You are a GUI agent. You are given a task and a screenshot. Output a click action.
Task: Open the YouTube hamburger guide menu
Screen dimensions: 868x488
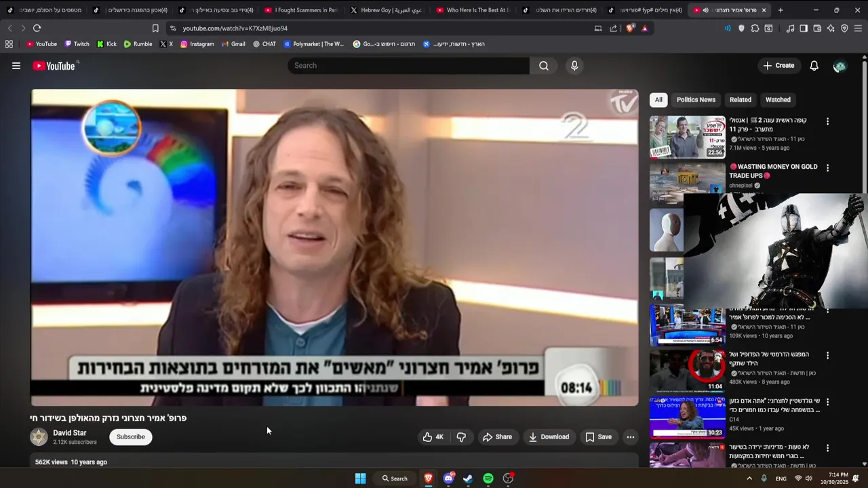[16, 66]
